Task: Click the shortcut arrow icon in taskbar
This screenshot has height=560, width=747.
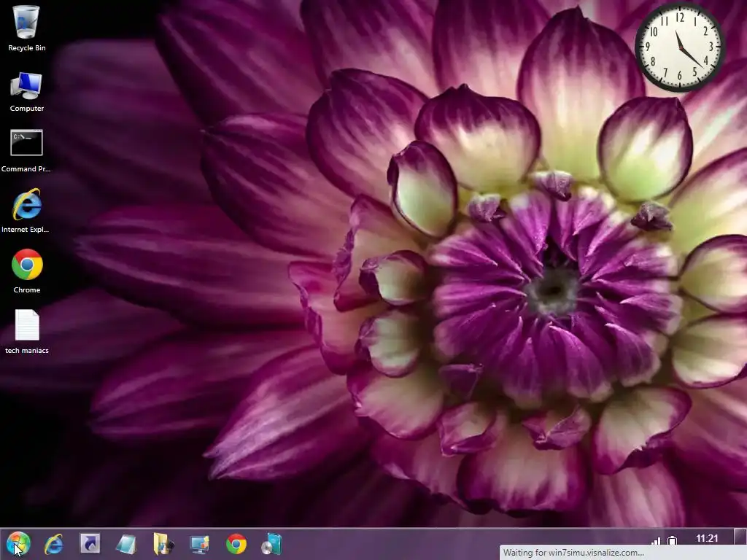Action: (x=90, y=544)
